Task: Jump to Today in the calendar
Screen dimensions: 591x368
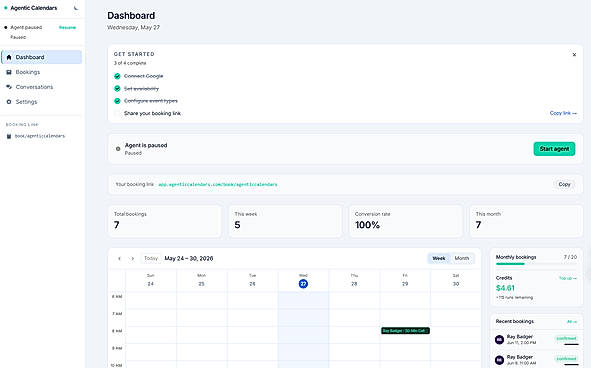Action: [x=151, y=258]
